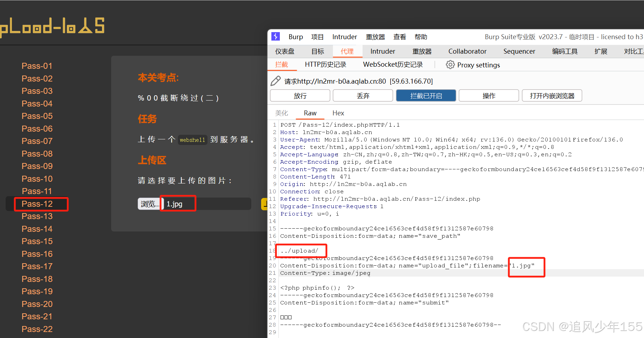Select the 拦截 sub-tab
The width and height of the screenshot is (644, 338).
click(x=282, y=65)
